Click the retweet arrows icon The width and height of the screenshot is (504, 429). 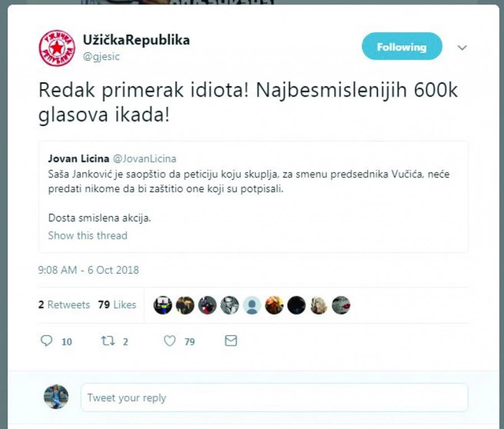[x=108, y=341]
